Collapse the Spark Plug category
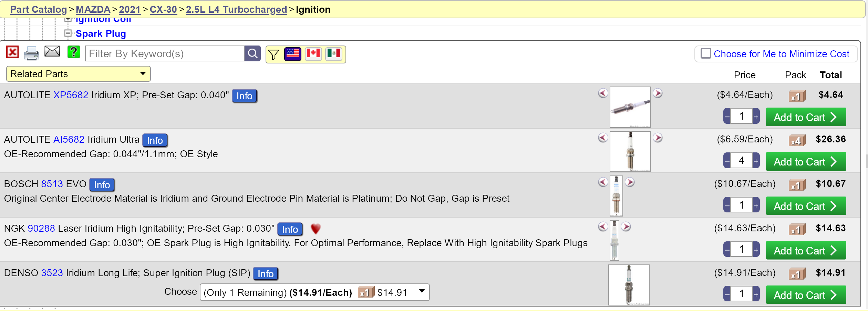Screen dimensions: 868x311 pos(68,33)
